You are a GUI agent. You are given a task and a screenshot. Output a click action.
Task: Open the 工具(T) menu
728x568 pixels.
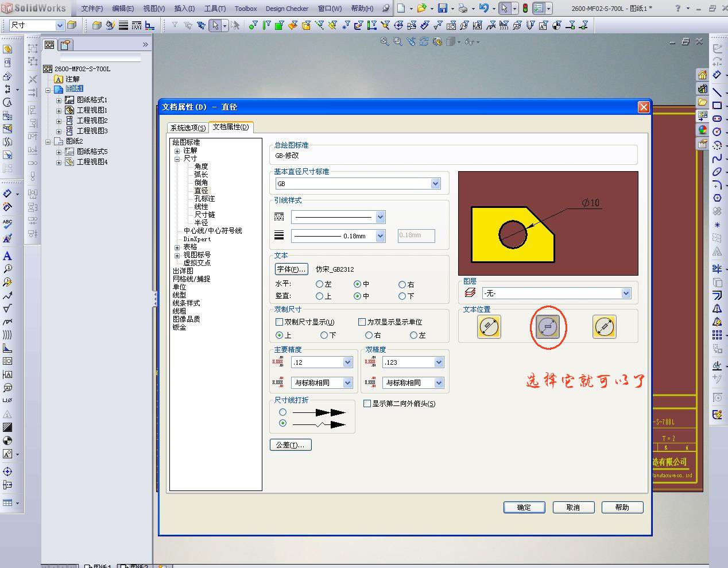[x=215, y=9]
